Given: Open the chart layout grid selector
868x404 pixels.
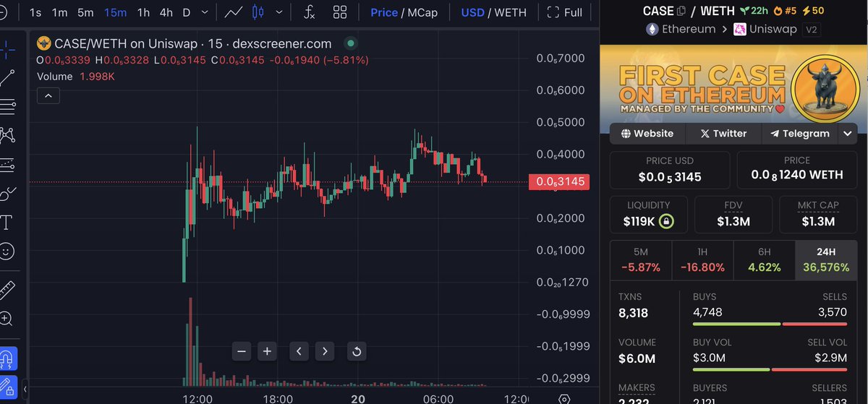Looking at the screenshot, I should (340, 12).
